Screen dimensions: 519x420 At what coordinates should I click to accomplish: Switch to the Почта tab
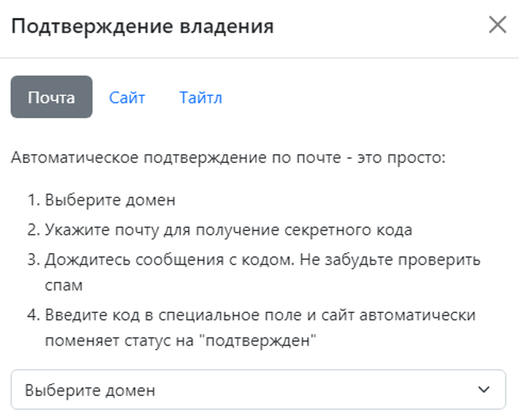(x=51, y=97)
